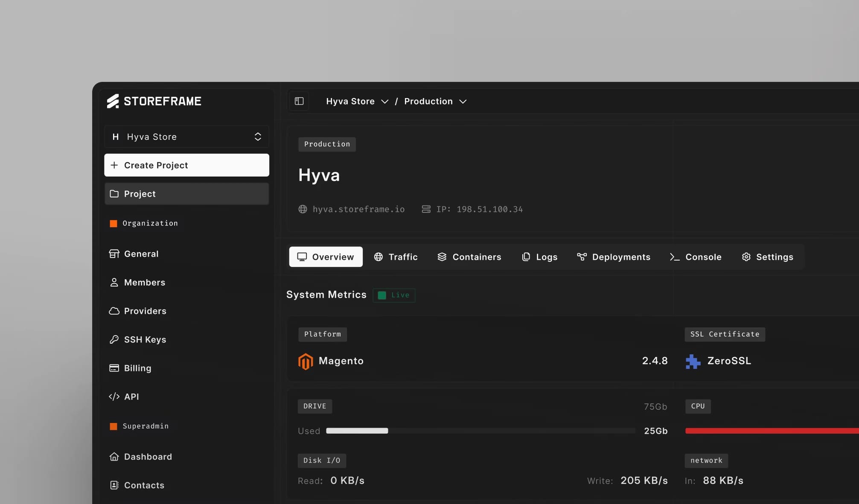Select the Project item in the sidebar
The image size is (859, 504).
(186, 194)
